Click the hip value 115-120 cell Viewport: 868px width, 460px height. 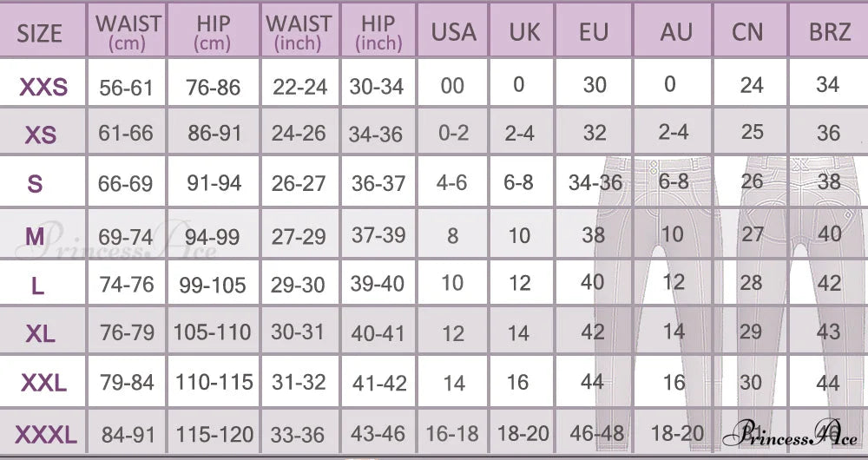214,434
